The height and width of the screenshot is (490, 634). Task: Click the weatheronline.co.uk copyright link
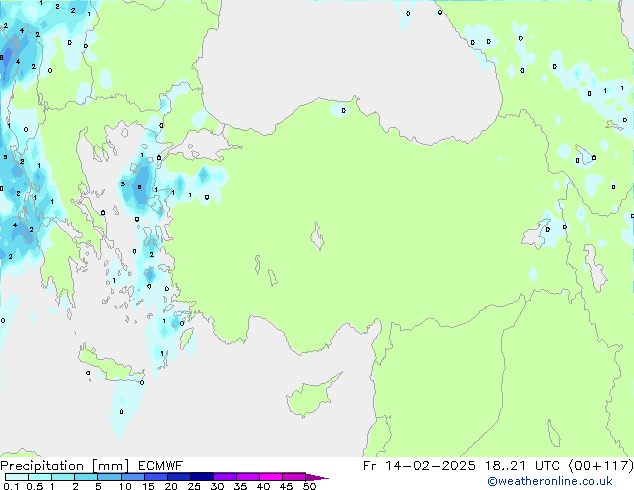[550, 481]
